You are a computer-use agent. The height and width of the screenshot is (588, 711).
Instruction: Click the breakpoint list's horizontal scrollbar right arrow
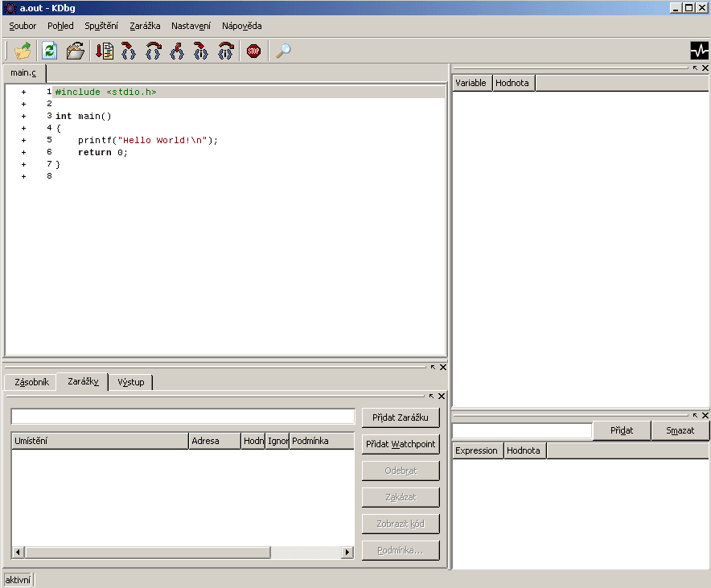click(348, 553)
